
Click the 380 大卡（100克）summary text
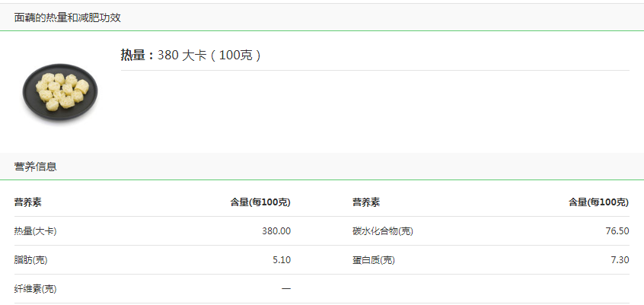point(209,56)
